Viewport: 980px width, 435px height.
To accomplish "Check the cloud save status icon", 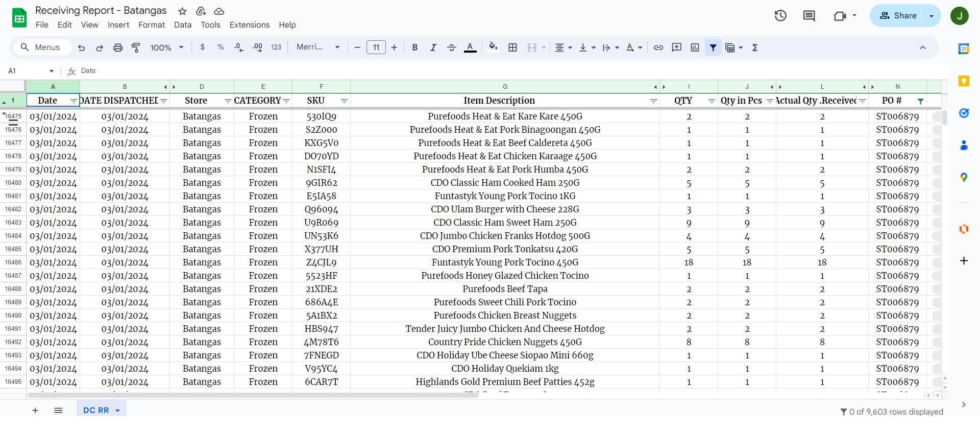I will click(x=219, y=11).
